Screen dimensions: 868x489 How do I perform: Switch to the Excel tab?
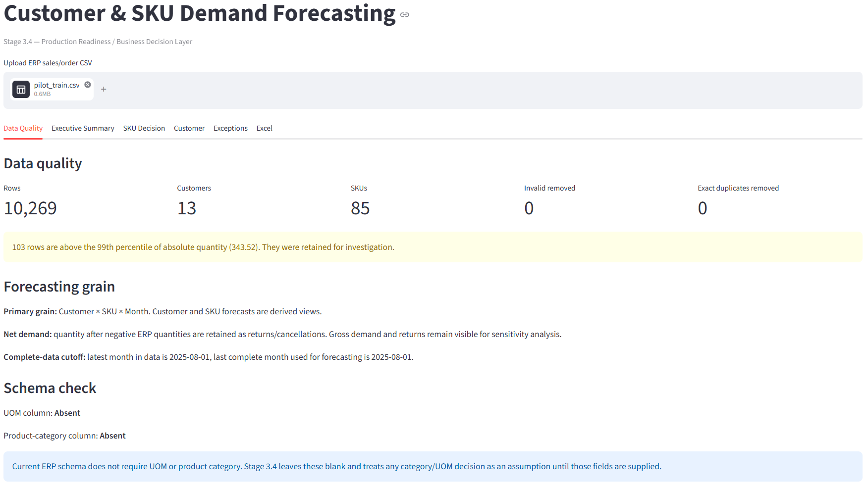point(265,128)
